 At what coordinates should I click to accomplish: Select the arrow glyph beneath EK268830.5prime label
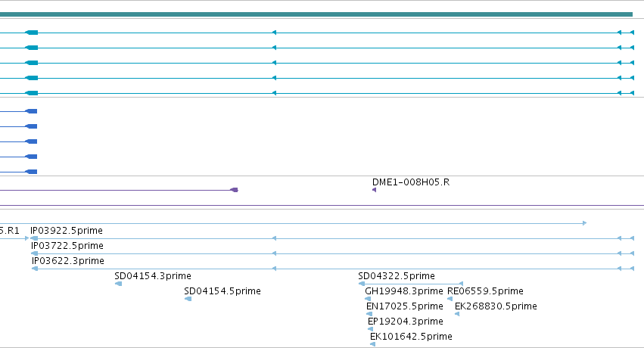pos(457,314)
